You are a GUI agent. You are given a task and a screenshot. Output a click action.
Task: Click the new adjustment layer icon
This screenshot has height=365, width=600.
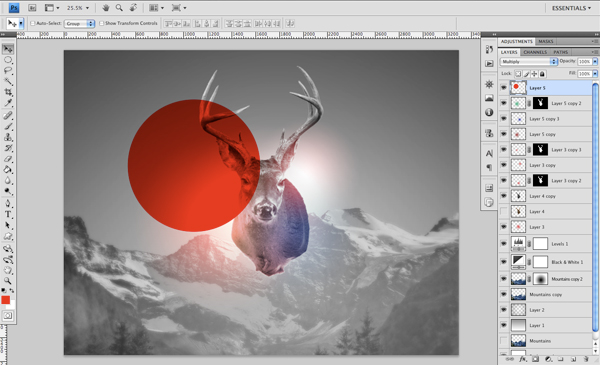click(x=548, y=359)
